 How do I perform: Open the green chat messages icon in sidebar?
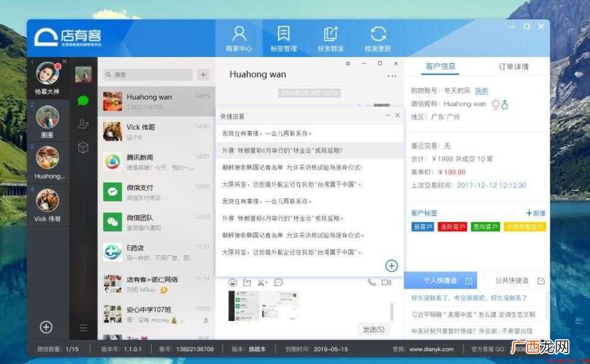[x=83, y=100]
